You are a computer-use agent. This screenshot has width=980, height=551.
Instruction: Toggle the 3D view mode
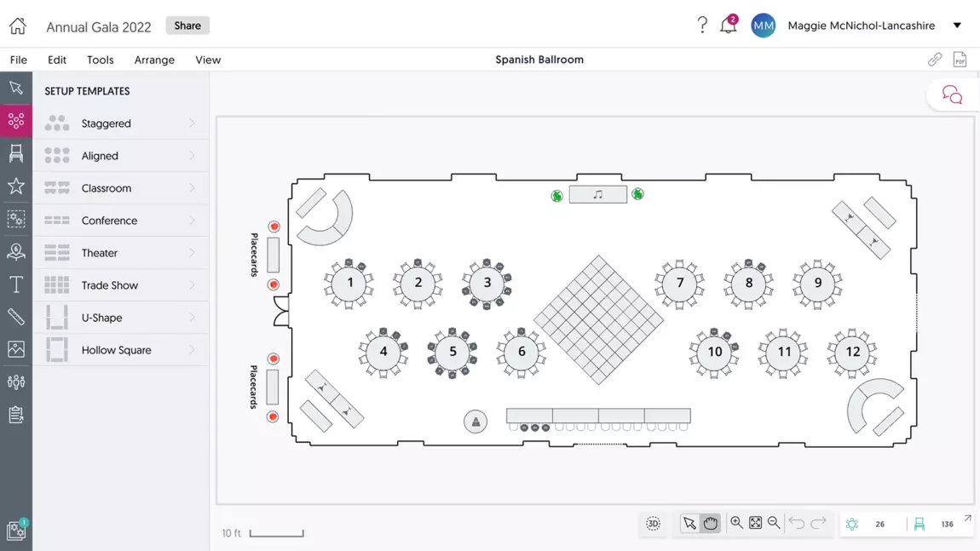tap(653, 523)
